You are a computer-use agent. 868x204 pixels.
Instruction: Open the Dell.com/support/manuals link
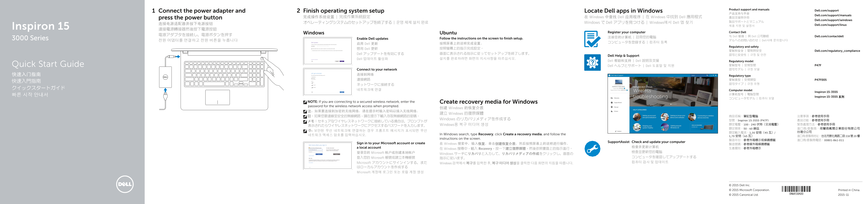(833, 15)
